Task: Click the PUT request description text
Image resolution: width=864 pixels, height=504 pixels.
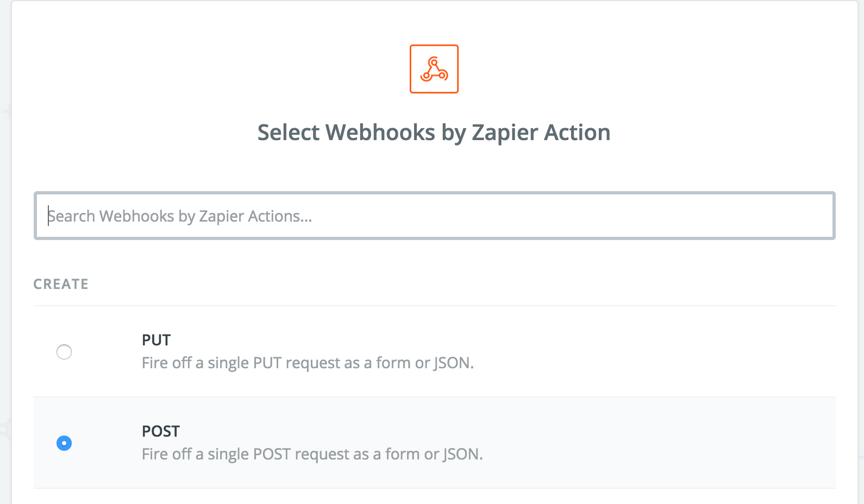Action: [307, 363]
